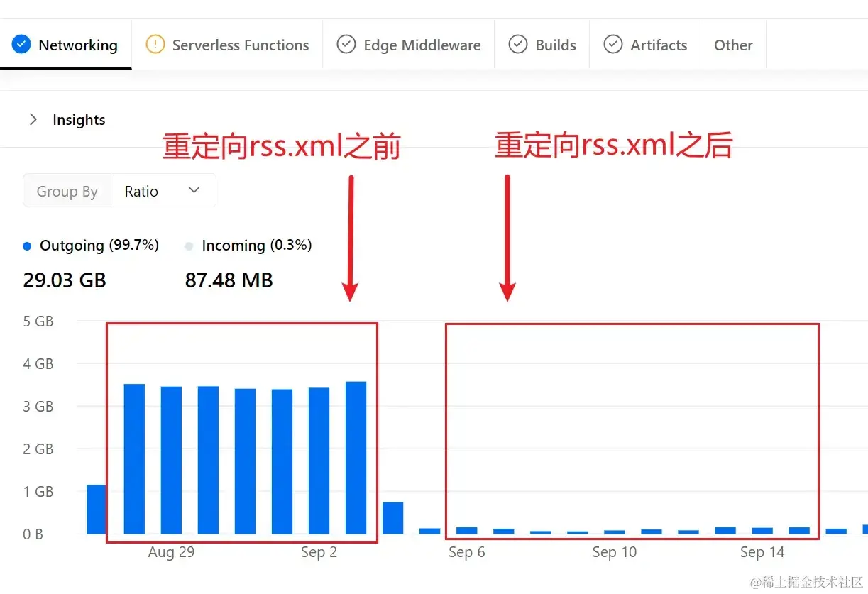
Task: Click the 29.03 GB outgoing total
Action: (x=65, y=280)
